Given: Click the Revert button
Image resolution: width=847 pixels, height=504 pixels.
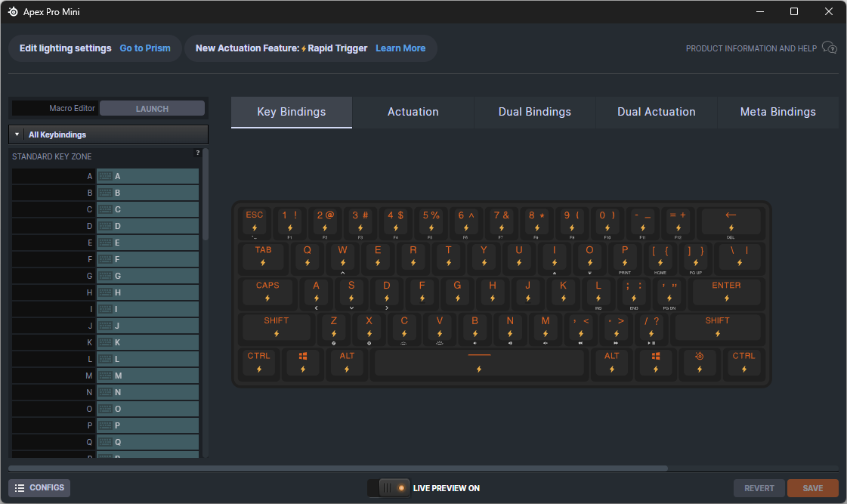Looking at the screenshot, I should click(759, 488).
